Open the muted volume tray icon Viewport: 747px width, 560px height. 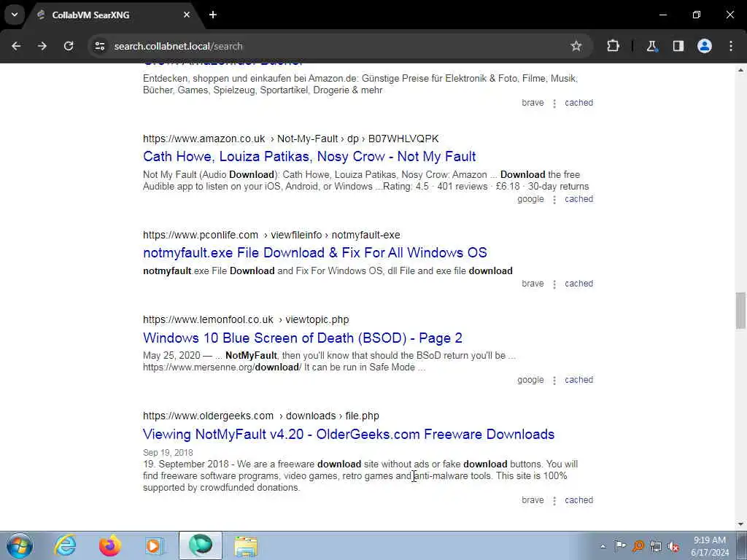pyautogui.click(x=673, y=547)
